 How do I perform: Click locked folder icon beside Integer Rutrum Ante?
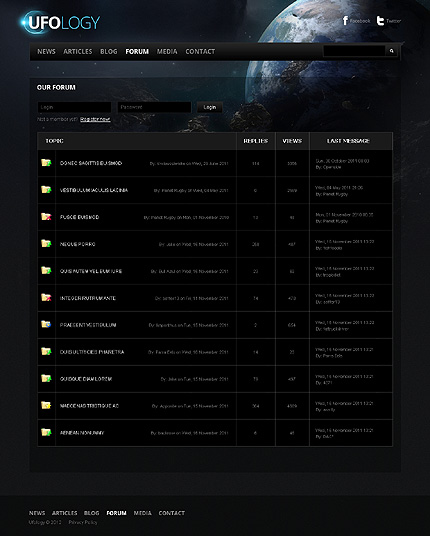pyautogui.click(x=46, y=297)
